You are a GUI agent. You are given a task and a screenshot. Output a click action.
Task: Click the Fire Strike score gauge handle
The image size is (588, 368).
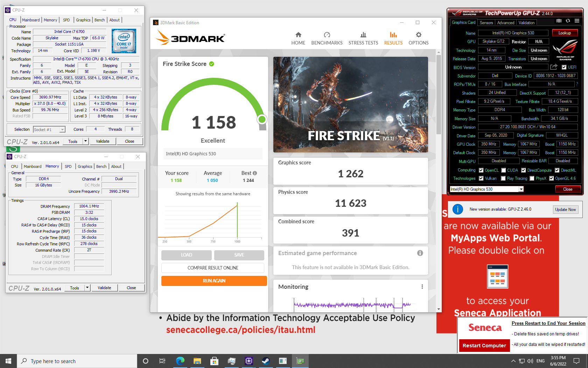pyautogui.click(x=262, y=120)
